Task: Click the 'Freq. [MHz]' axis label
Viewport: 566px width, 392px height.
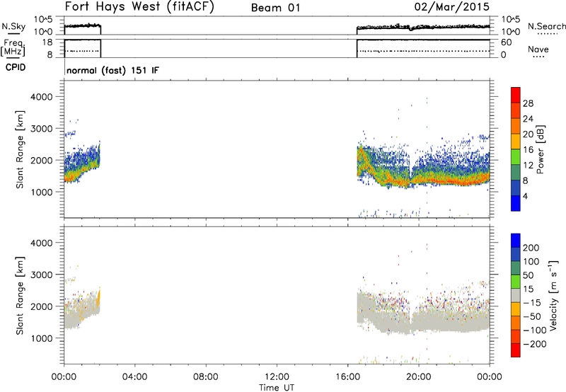Action: point(14,48)
